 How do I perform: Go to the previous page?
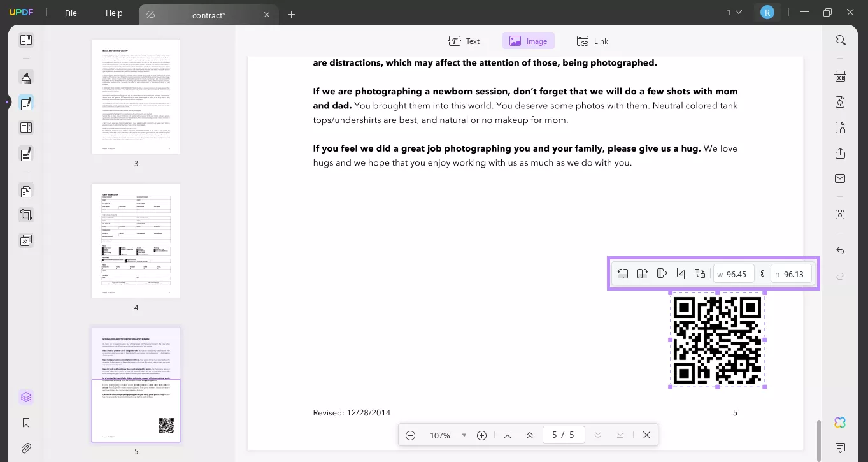click(530, 435)
